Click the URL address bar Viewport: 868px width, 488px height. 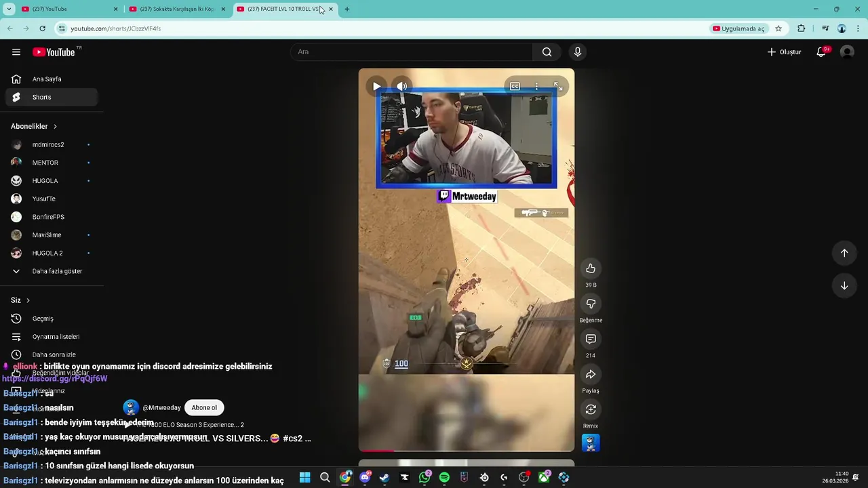click(x=380, y=28)
